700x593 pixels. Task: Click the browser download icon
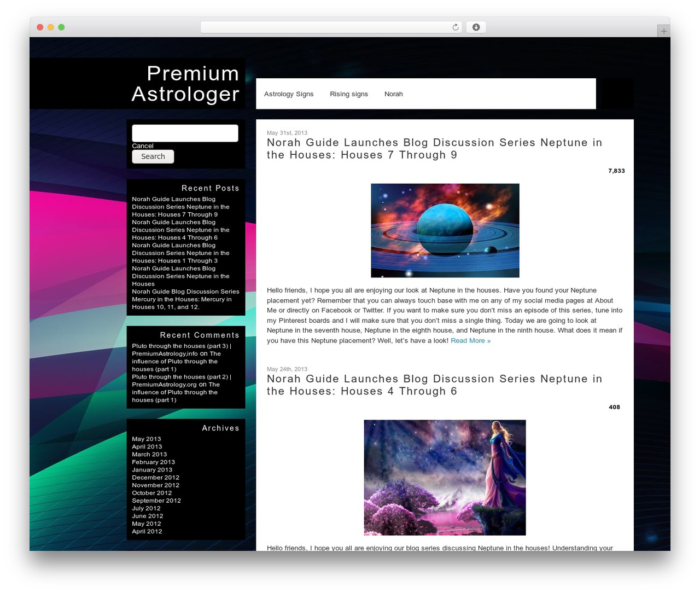(476, 27)
